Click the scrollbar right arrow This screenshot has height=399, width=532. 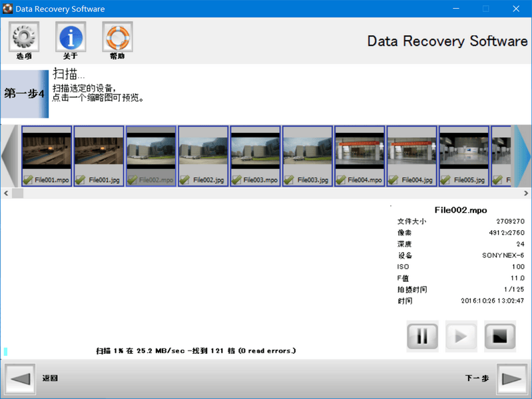[526, 194]
